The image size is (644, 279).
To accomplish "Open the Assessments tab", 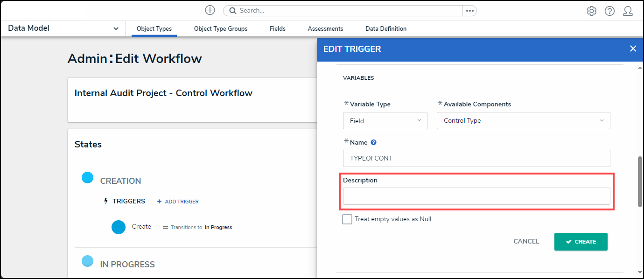I will tap(325, 29).
